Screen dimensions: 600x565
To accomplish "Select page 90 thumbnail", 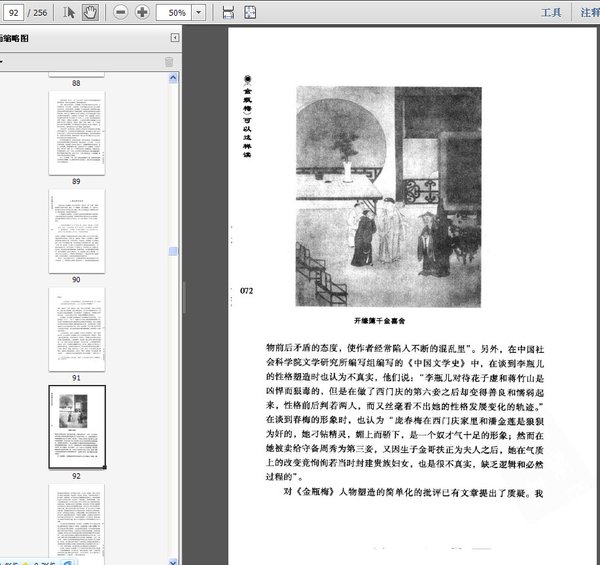I will click(x=77, y=231).
